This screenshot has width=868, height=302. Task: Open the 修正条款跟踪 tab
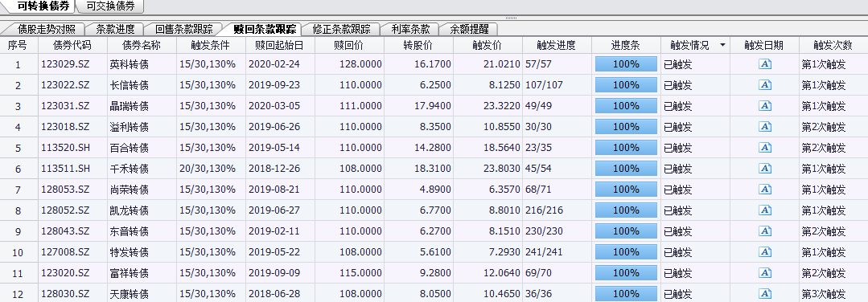pyautogui.click(x=341, y=29)
